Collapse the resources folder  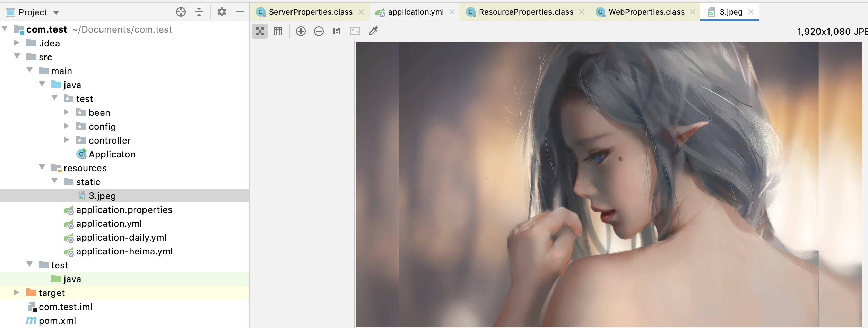(42, 167)
